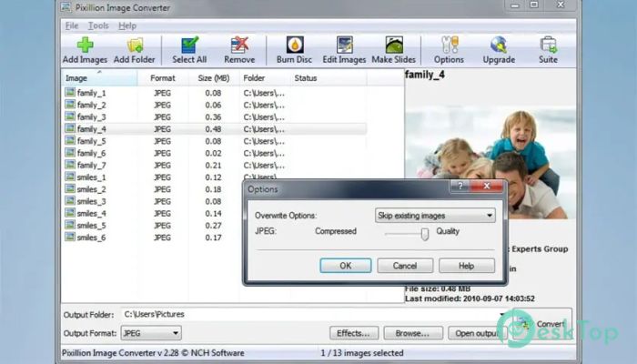The image size is (637, 364).
Task: Click the Output Folder path field
Action: coord(313,315)
